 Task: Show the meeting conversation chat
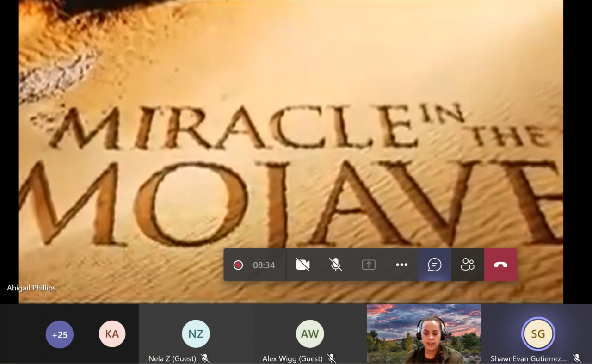point(435,265)
